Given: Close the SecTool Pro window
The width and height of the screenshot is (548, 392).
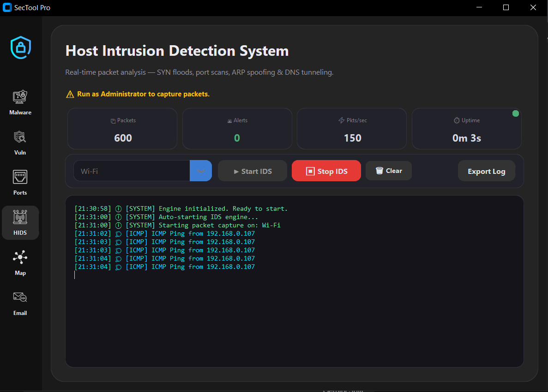Looking at the screenshot, I should click(x=533, y=7).
